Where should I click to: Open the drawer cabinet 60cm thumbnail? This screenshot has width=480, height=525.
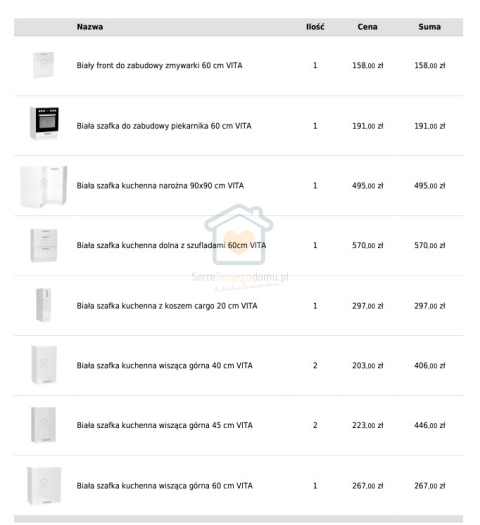tap(44, 245)
